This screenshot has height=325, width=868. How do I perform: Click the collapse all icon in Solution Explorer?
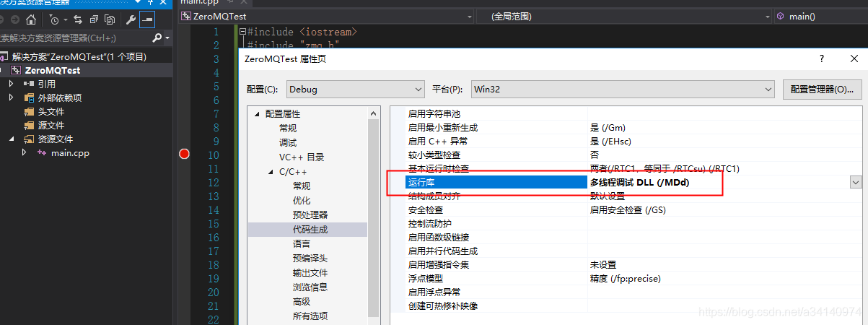(93, 19)
